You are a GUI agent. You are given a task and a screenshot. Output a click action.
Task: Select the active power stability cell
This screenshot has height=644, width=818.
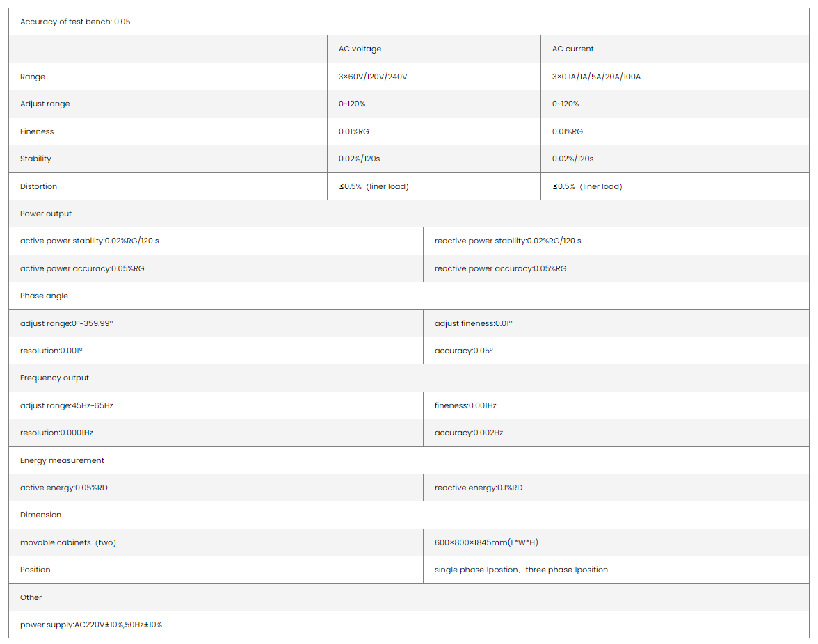(x=90, y=241)
